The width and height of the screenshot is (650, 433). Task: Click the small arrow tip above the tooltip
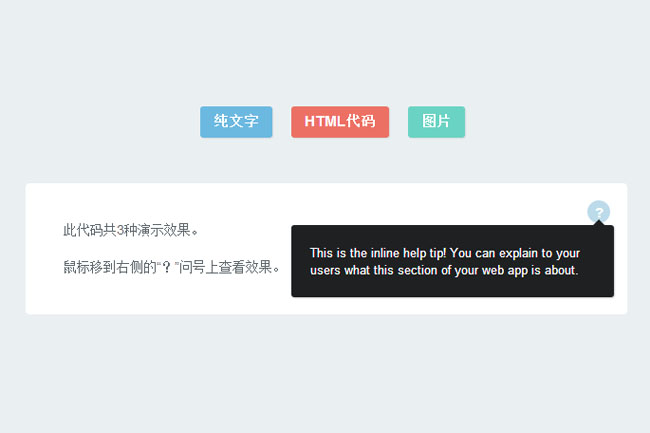[x=598, y=222]
